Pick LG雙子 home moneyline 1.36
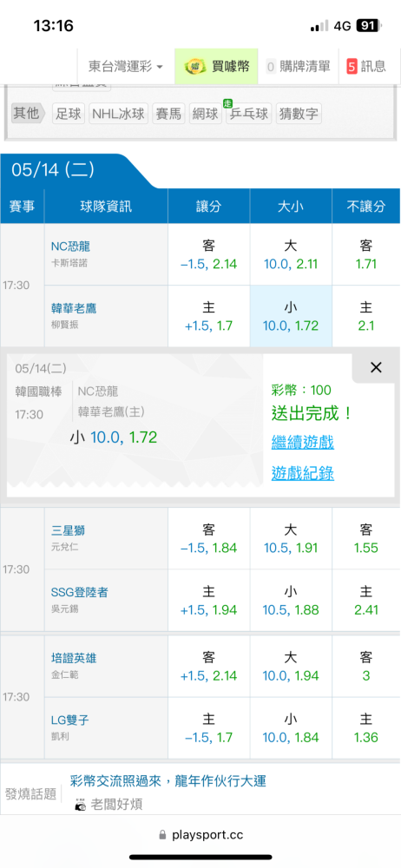 [x=366, y=728]
